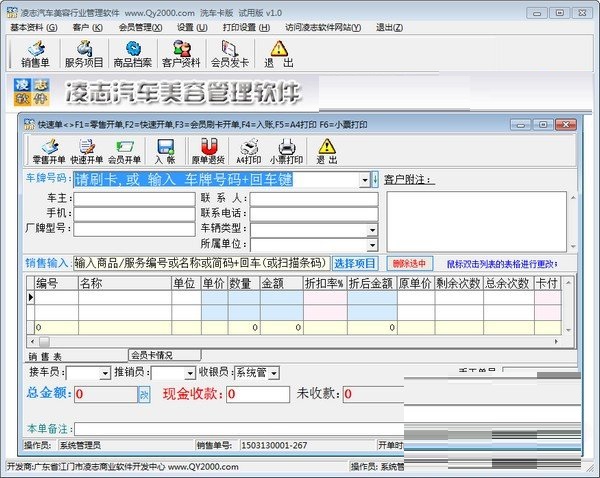The image size is (600, 478).
Task: Click the customer notes scrollbar up arrow
Action: tap(573, 197)
